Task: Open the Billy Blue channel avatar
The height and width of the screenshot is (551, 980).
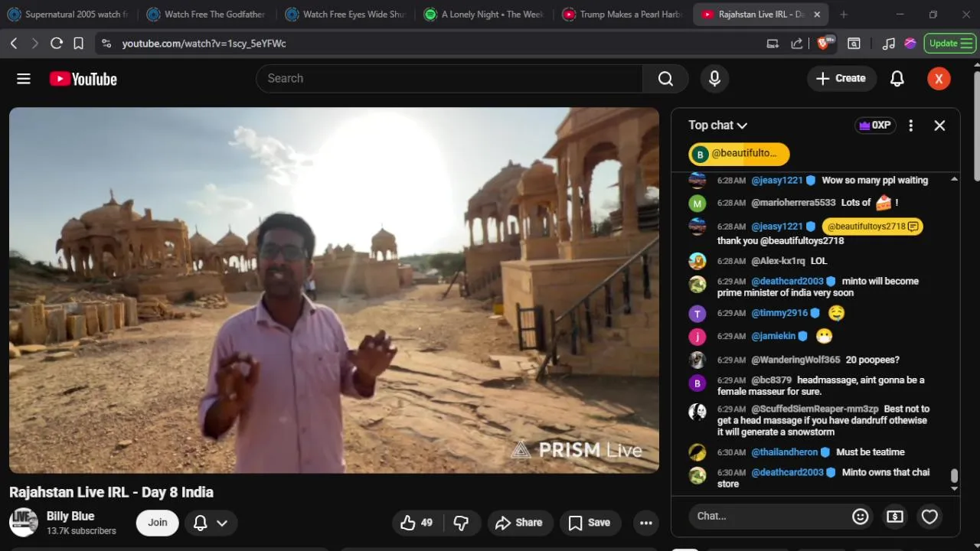Action: (24, 522)
